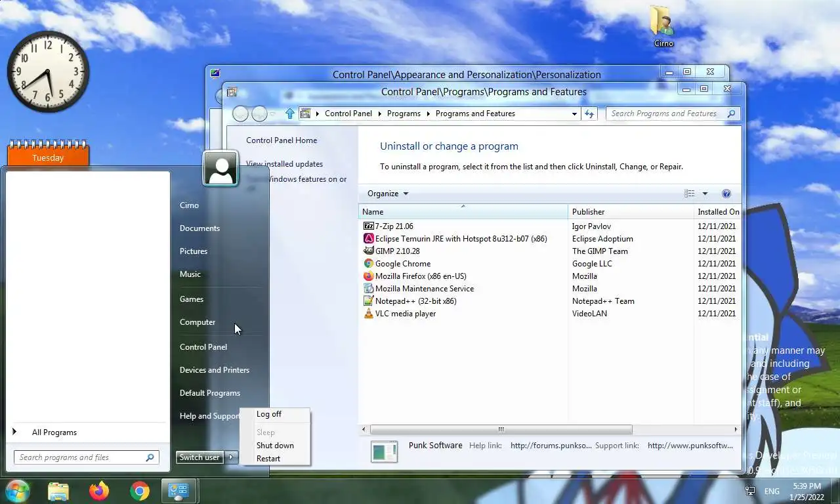
Task: Open File Explorer from the taskbar
Action: [58, 491]
